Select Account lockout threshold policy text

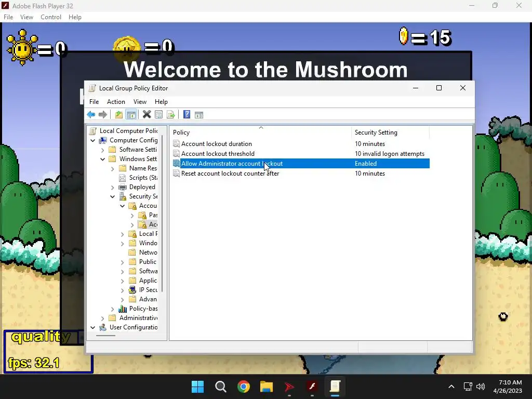click(x=218, y=154)
